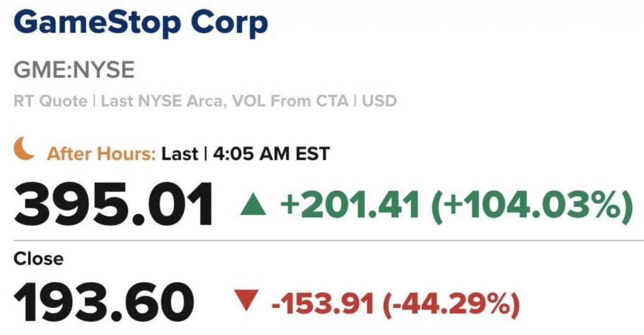The height and width of the screenshot is (335, 644).
Task: Click the Close label
Action: pyautogui.click(x=38, y=259)
